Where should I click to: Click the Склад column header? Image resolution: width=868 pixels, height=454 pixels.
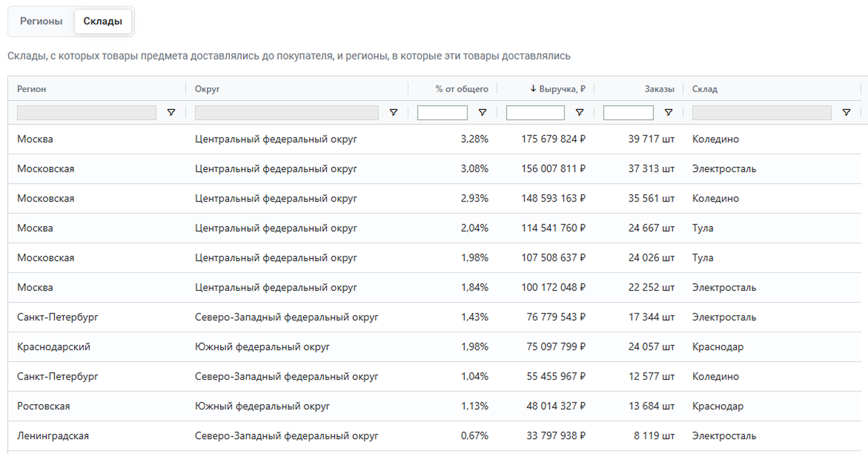705,89
